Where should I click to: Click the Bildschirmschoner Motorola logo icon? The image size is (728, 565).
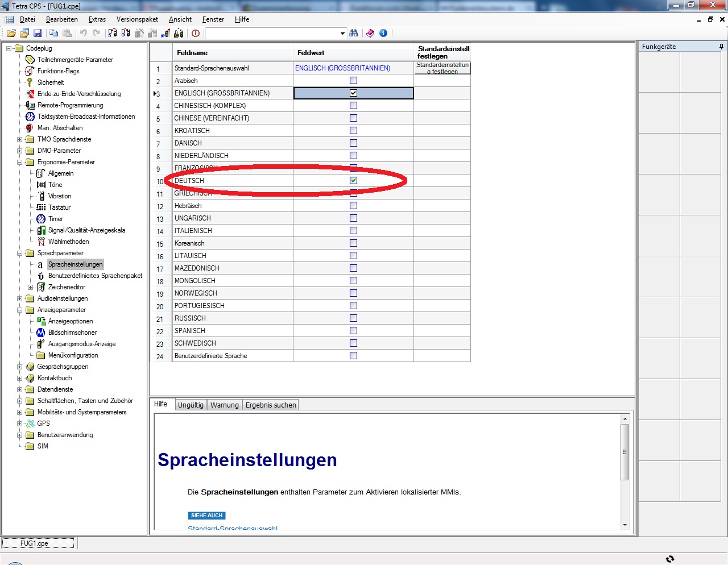click(x=41, y=333)
